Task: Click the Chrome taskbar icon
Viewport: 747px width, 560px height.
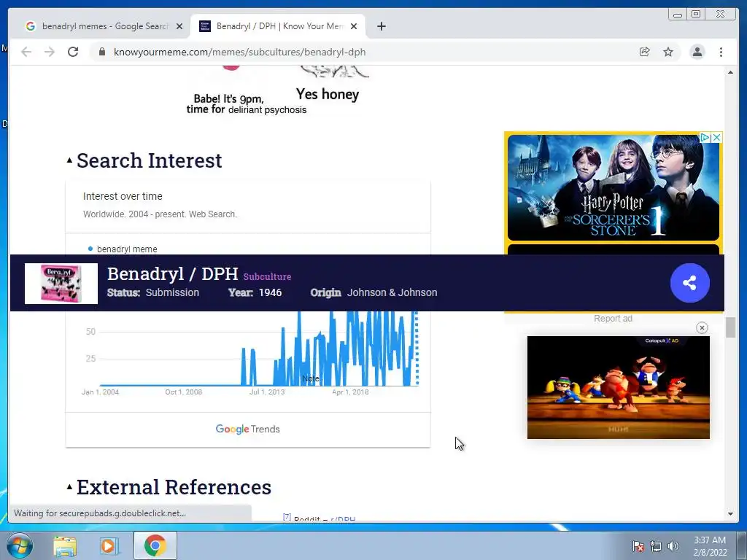Action: pyautogui.click(x=155, y=545)
